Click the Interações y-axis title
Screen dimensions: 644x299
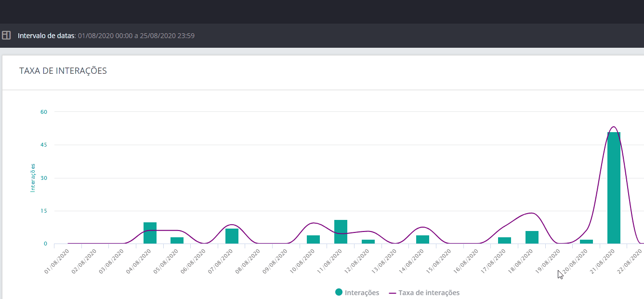click(x=33, y=177)
